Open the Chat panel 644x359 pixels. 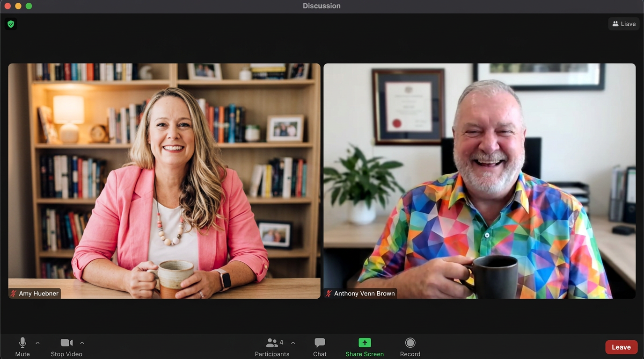[x=320, y=347]
